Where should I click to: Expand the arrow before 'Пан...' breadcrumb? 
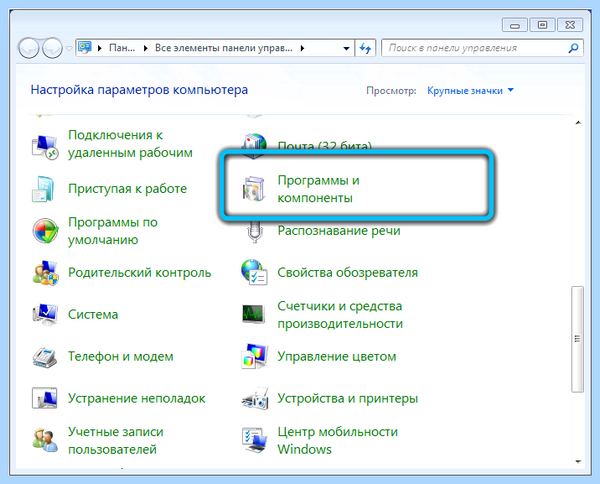point(100,48)
